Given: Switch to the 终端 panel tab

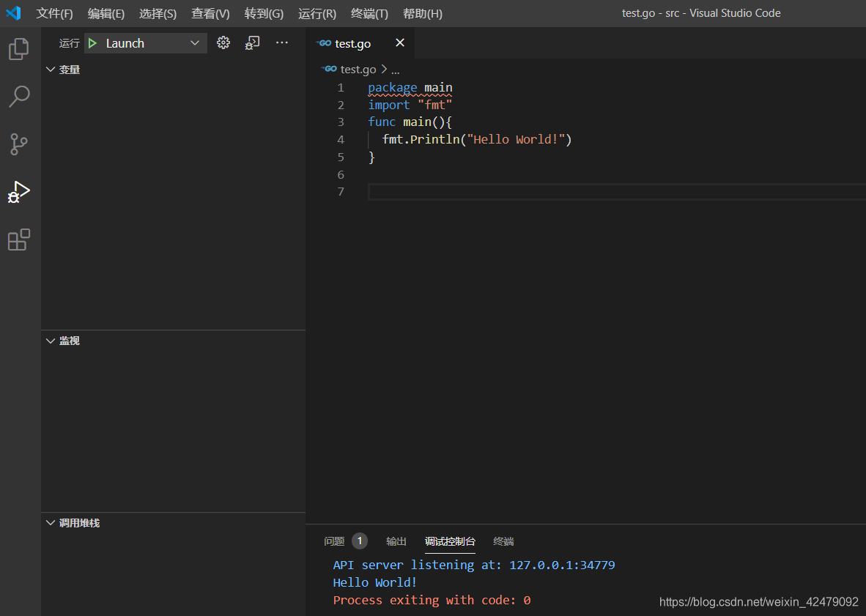Looking at the screenshot, I should (x=503, y=541).
